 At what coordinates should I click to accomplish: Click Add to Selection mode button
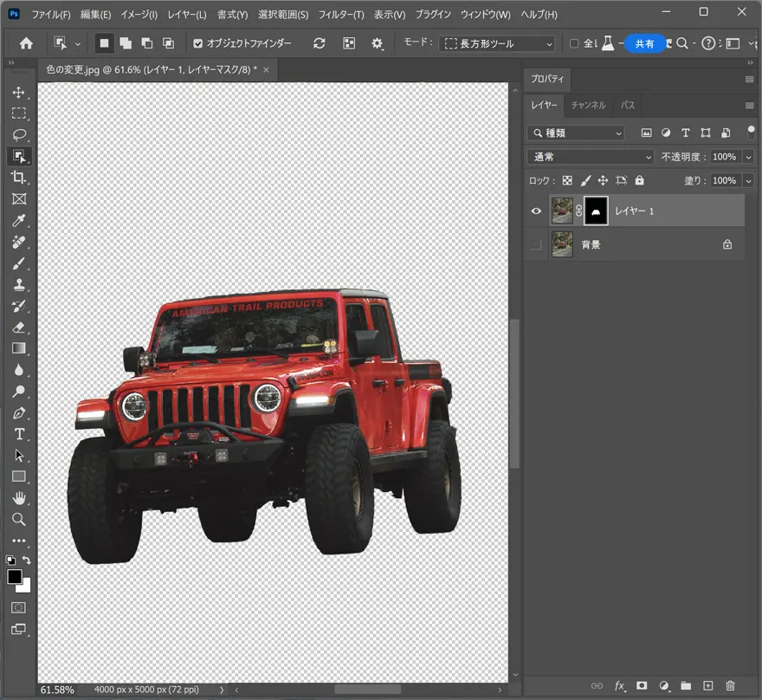pos(126,43)
